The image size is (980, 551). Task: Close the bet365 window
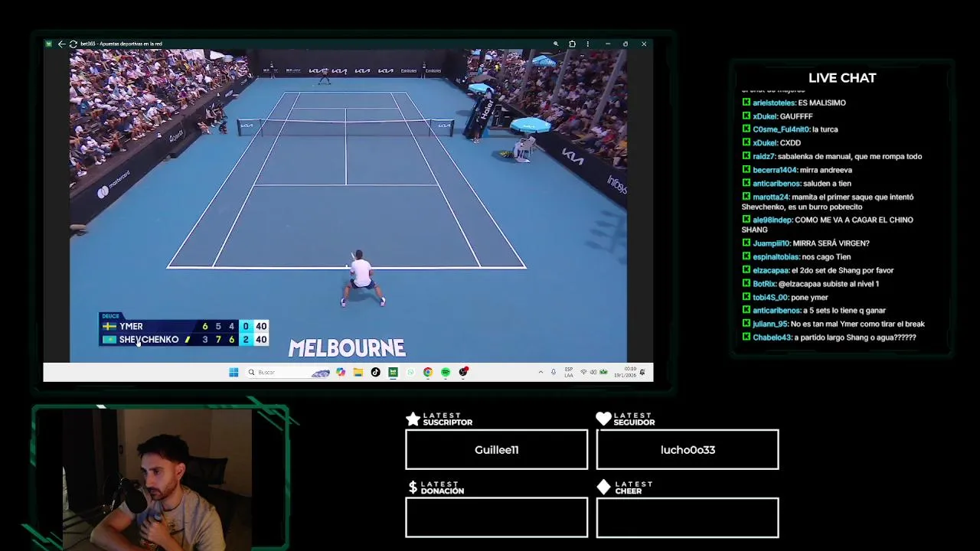(x=644, y=44)
